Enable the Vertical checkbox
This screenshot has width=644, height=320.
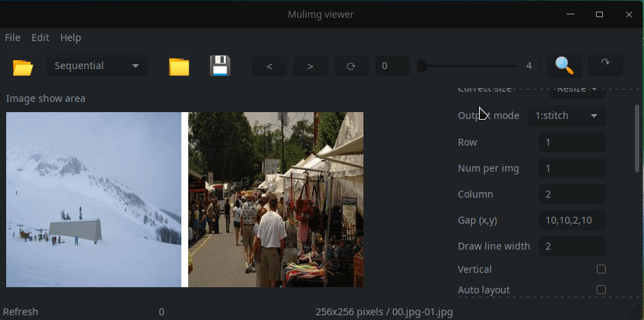[x=601, y=269]
